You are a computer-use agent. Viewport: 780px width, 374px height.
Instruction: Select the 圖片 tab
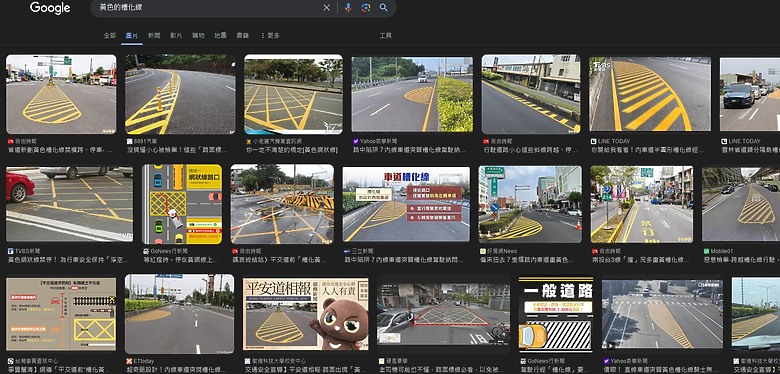pyautogui.click(x=132, y=36)
